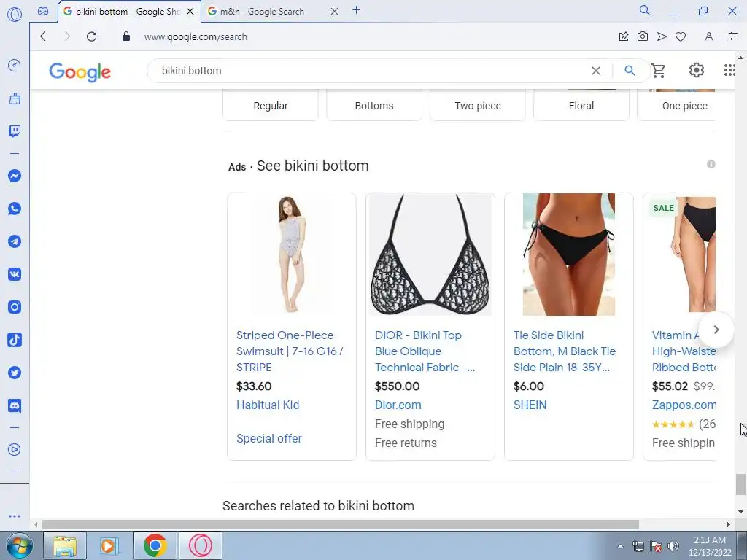
Task: Open the search tabs magnifier icon
Action: (x=645, y=10)
